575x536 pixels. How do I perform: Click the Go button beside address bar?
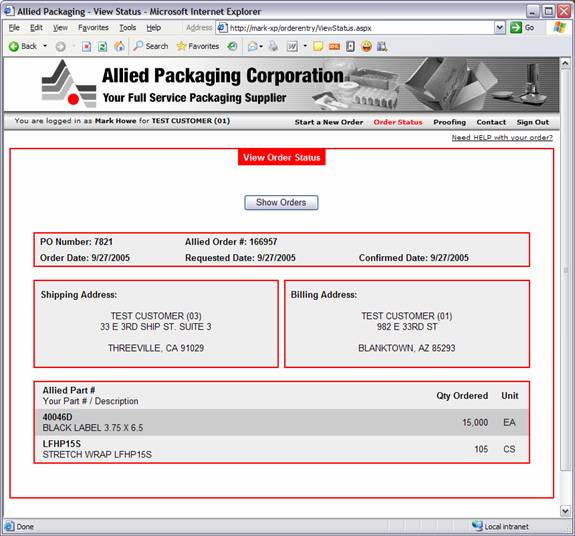click(x=522, y=27)
